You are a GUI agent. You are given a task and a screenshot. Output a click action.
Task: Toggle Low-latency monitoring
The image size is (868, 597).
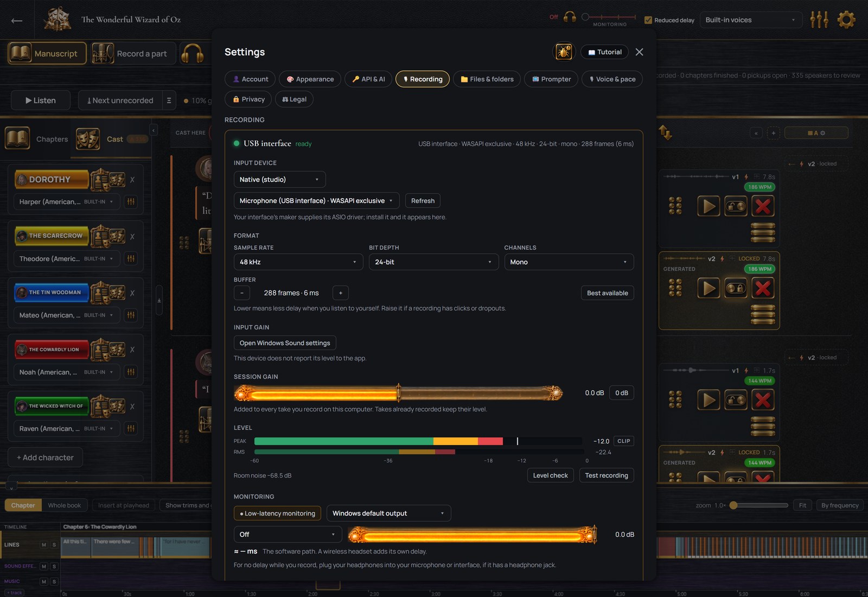[x=277, y=513]
